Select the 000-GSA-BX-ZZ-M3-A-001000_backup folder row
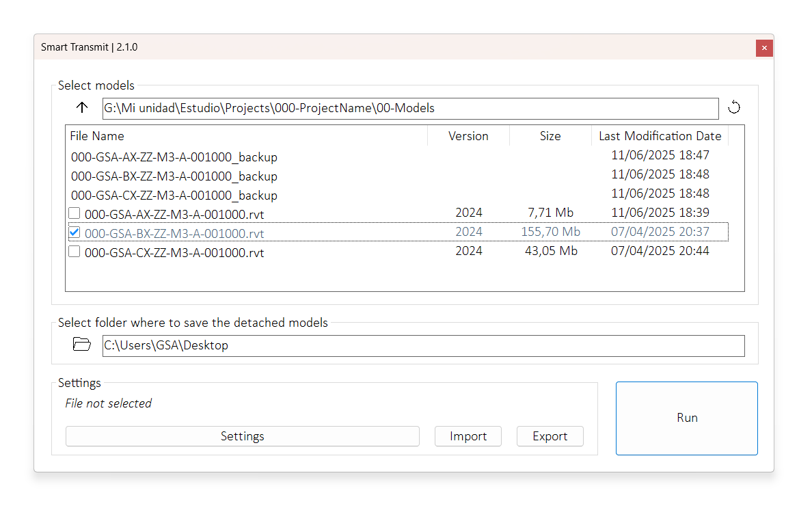Screen dimensions: 812x508 click(x=174, y=176)
